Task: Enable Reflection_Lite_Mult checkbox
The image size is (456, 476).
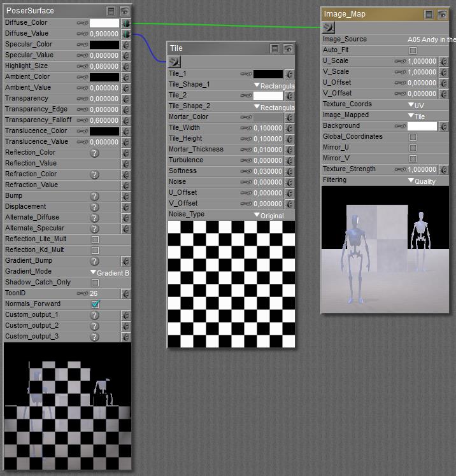Action: coord(95,239)
